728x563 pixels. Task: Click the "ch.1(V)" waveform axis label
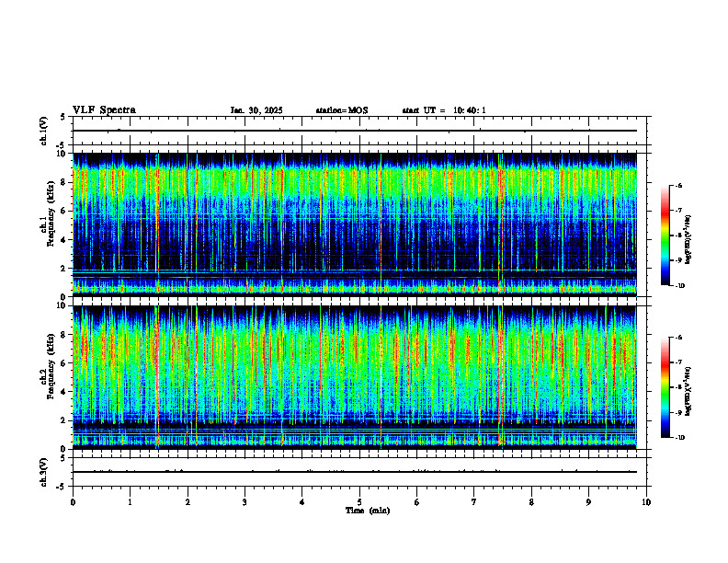point(44,131)
